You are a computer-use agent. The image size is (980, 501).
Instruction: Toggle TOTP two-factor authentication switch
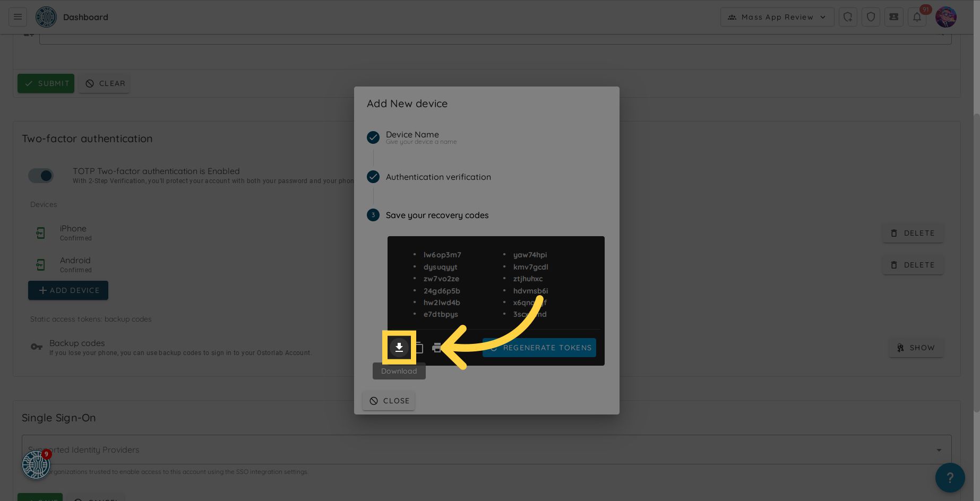41,176
